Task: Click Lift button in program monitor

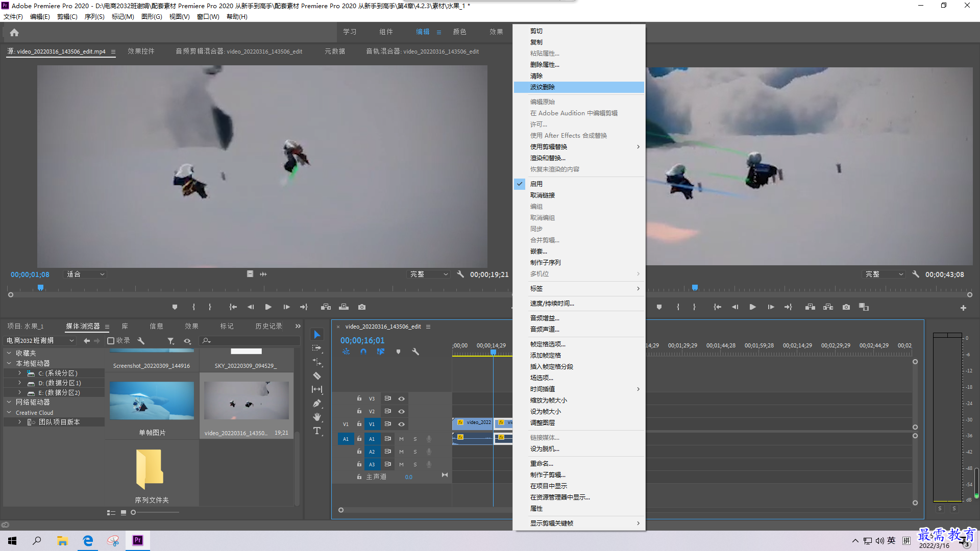Action: click(810, 307)
